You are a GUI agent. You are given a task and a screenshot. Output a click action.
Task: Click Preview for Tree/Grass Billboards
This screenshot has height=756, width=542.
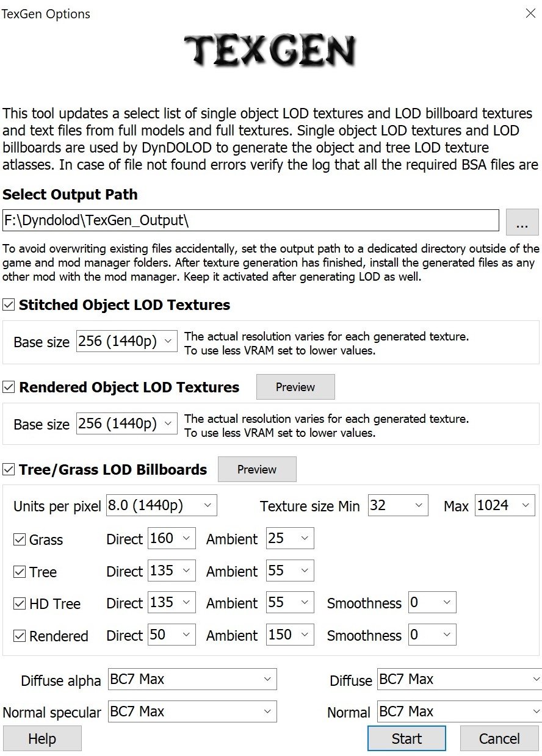[257, 469]
